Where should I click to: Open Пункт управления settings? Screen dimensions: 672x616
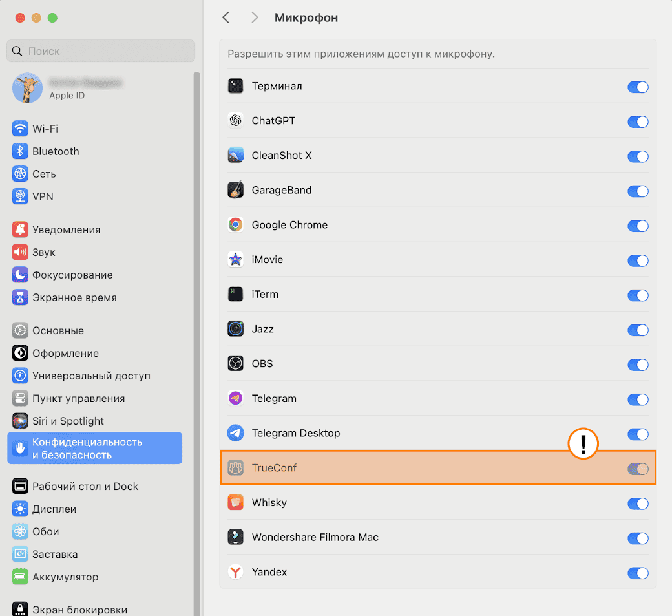(95, 399)
